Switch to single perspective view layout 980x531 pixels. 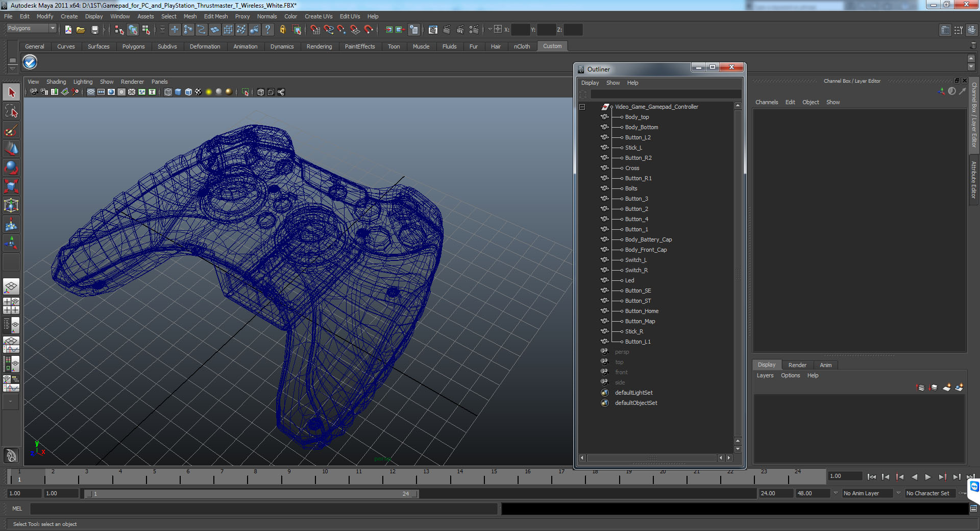point(11,287)
